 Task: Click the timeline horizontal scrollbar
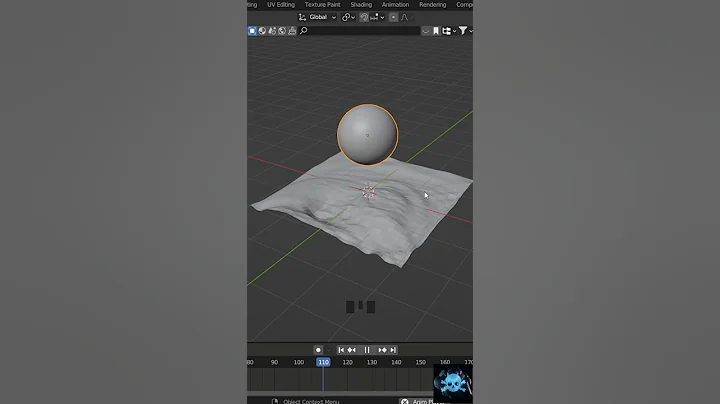coord(340,393)
